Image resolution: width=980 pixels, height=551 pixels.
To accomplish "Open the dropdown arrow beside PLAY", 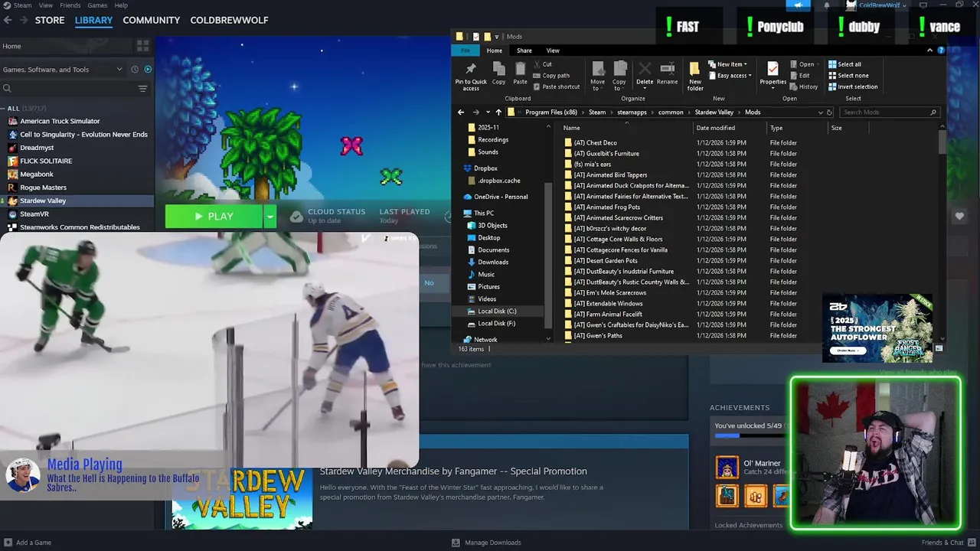I will [269, 217].
